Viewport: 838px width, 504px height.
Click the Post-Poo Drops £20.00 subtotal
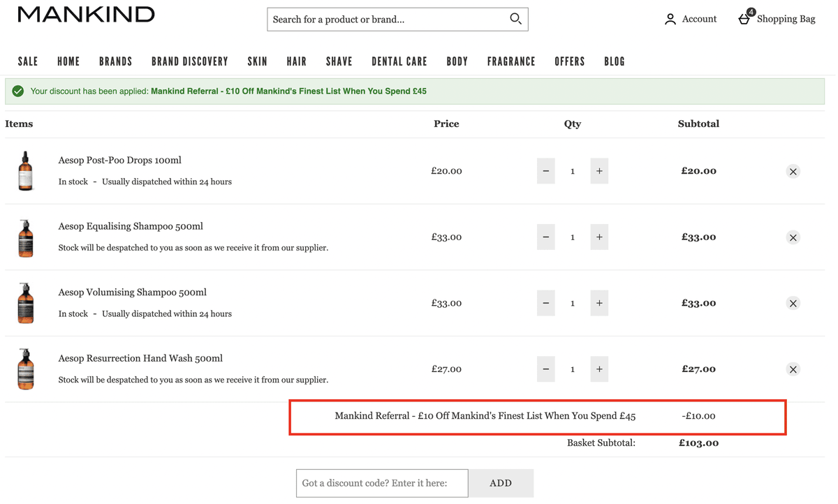(698, 171)
